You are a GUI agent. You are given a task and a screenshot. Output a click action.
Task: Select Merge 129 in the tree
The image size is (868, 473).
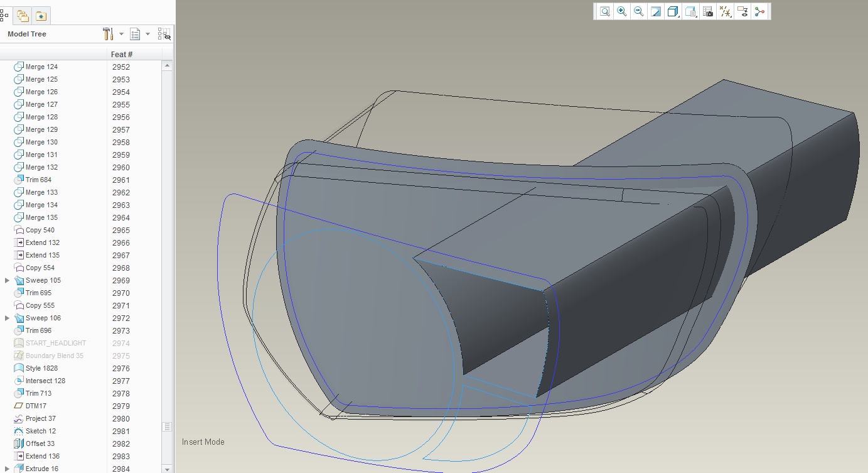41,129
